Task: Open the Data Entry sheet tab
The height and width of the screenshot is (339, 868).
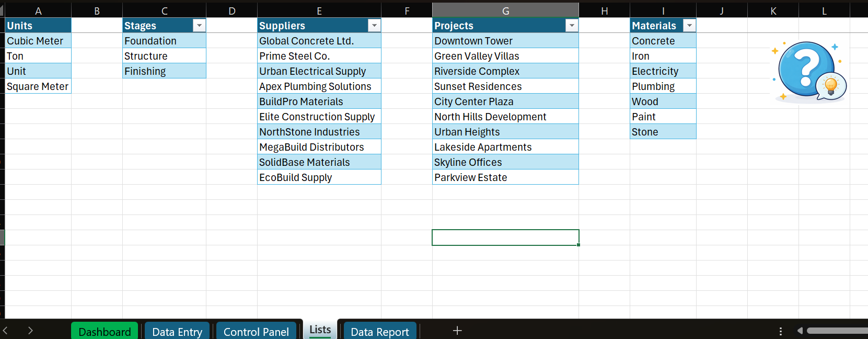Action: [177, 332]
